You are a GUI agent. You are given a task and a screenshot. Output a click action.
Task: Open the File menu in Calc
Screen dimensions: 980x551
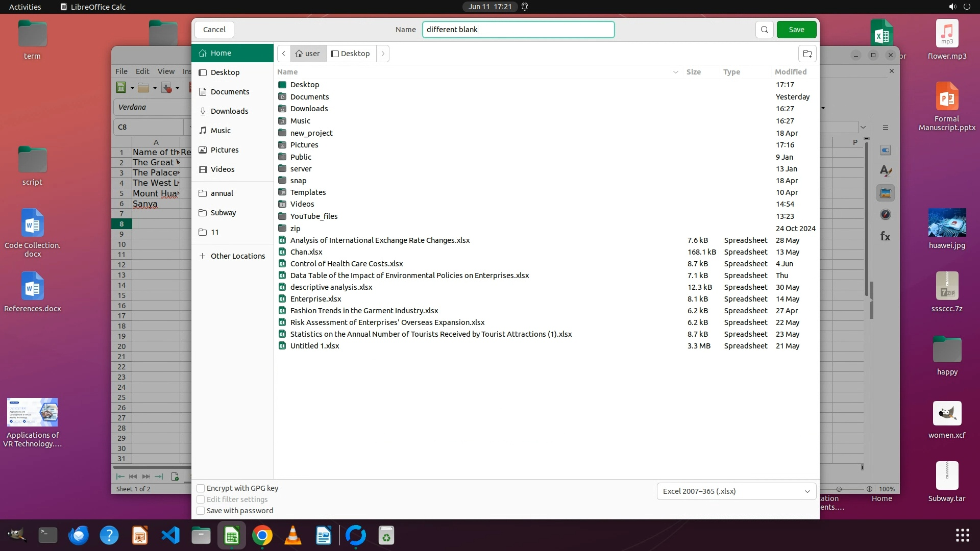click(121, 71)
